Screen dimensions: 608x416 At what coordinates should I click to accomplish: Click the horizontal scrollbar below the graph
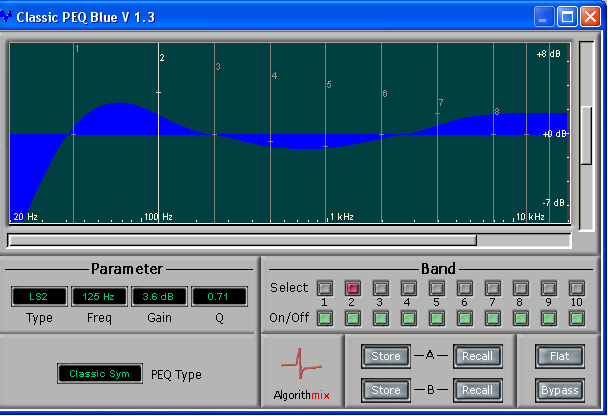242,240
